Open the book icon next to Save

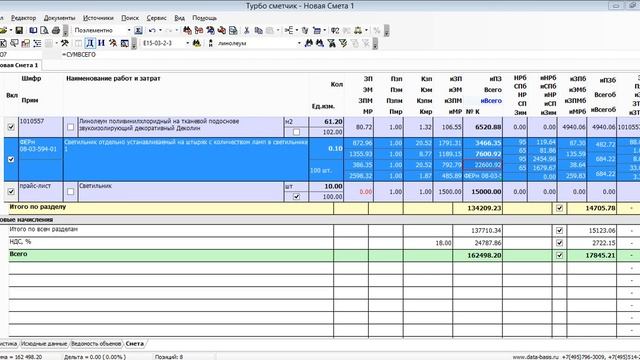coord(33,30)
